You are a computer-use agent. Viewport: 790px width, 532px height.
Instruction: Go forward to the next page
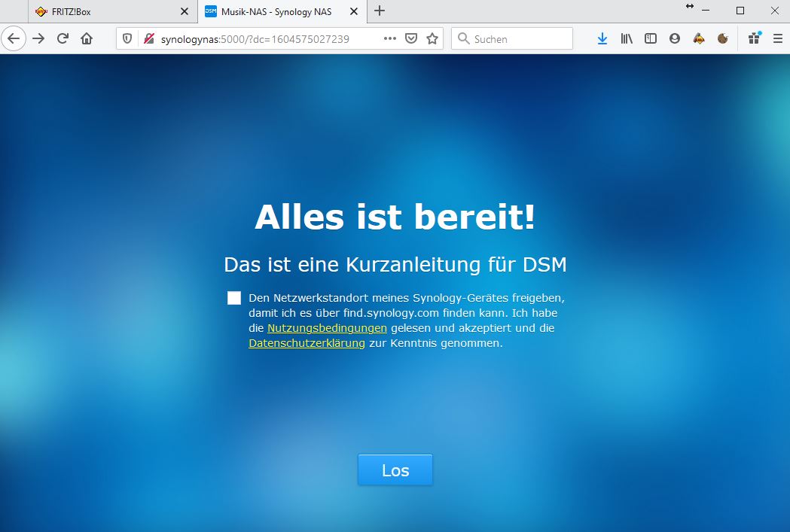39,39
